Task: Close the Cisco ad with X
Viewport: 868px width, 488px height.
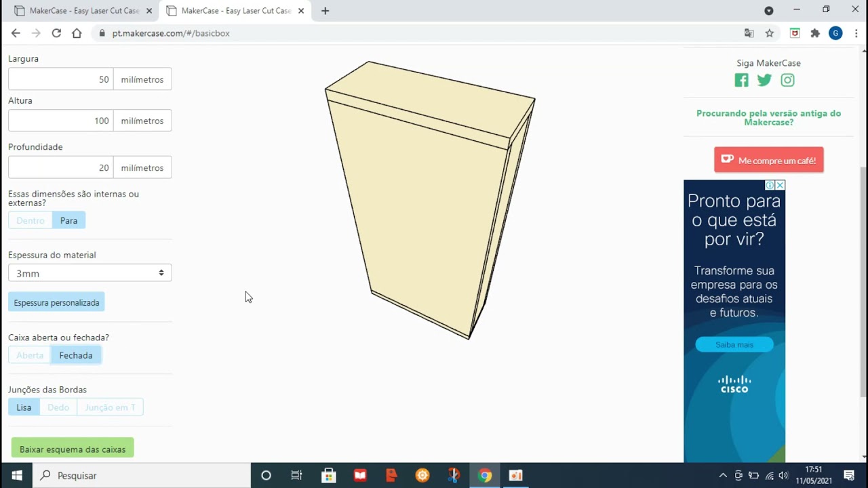Action: tap(780, 185)
